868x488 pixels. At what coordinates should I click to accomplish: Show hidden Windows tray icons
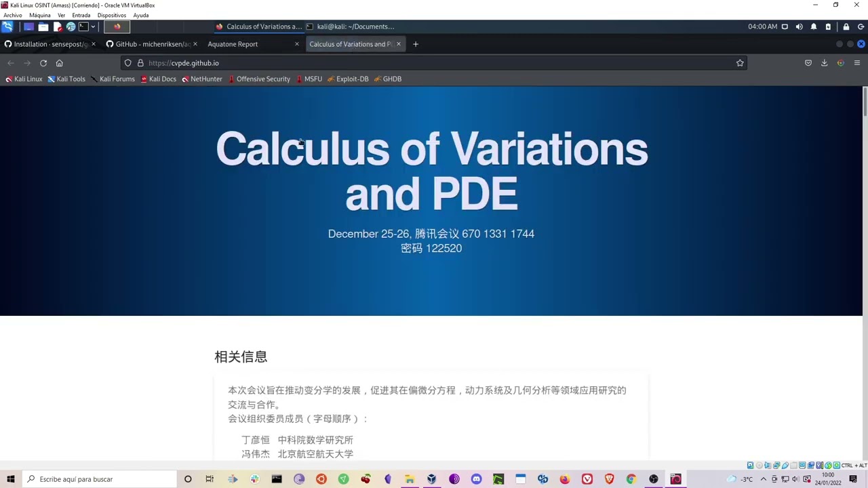pos(764,479)
